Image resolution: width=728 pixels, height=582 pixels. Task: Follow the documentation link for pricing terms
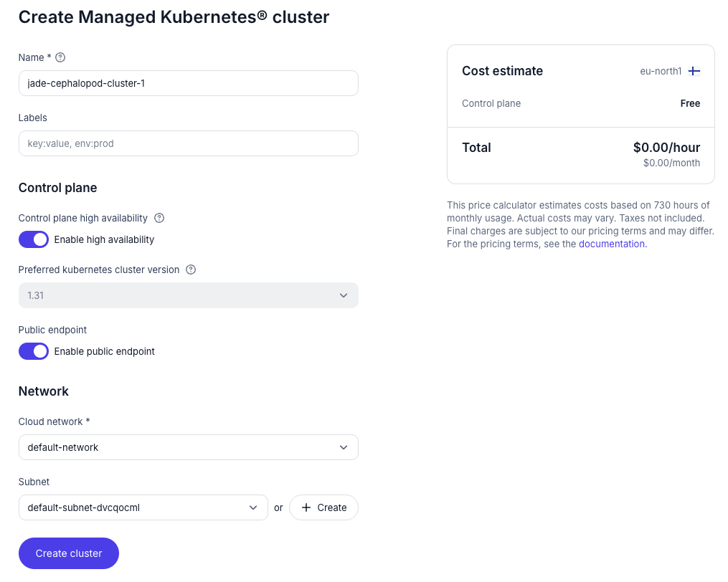tap(612, 244)
